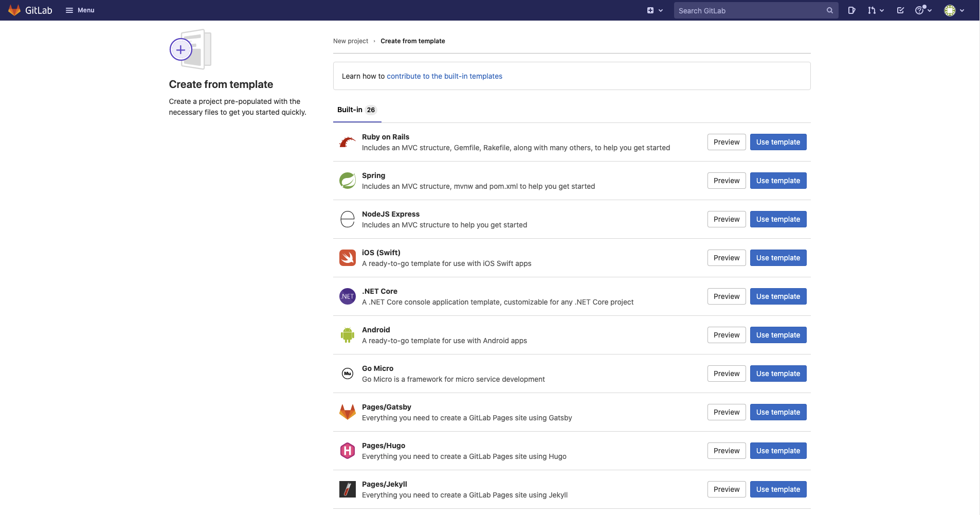Click the "Spring" title text
980x515 pixels.
tap(373, 175)
